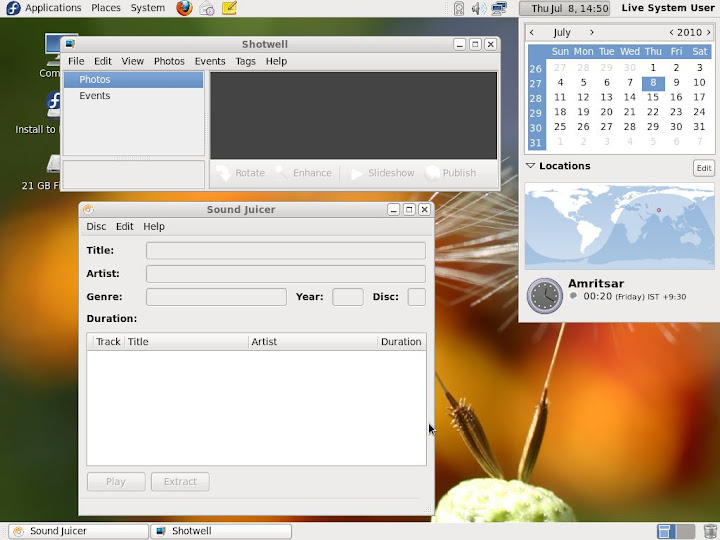Open the volume control speaker icon
Screen dimensions: 720x540
click(478, 8)
